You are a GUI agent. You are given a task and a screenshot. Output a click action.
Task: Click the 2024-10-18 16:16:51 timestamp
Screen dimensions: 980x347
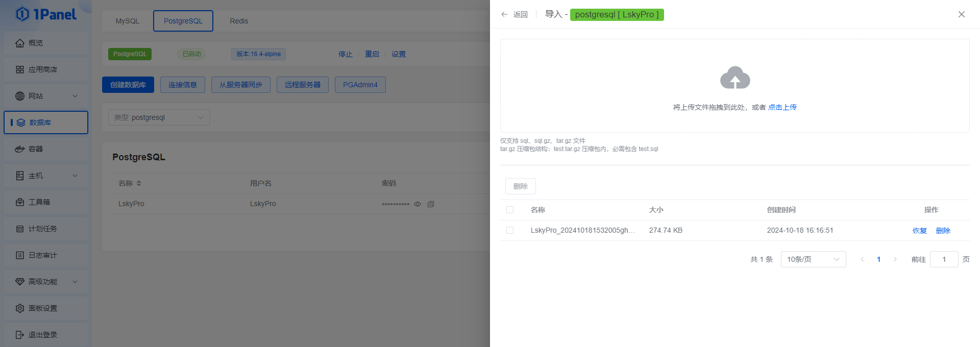click(800, 230)
